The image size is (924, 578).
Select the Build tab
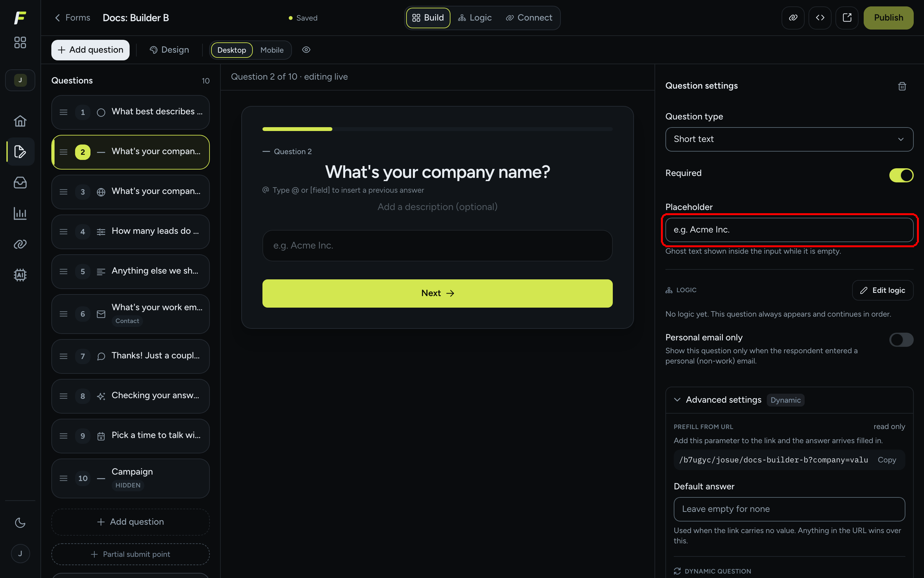(428, 18)
